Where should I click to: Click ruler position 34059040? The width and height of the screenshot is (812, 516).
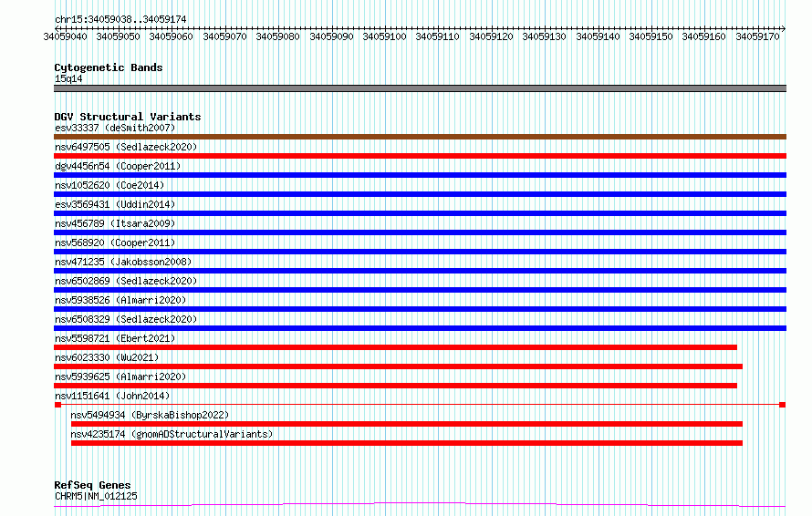(66, 36)
